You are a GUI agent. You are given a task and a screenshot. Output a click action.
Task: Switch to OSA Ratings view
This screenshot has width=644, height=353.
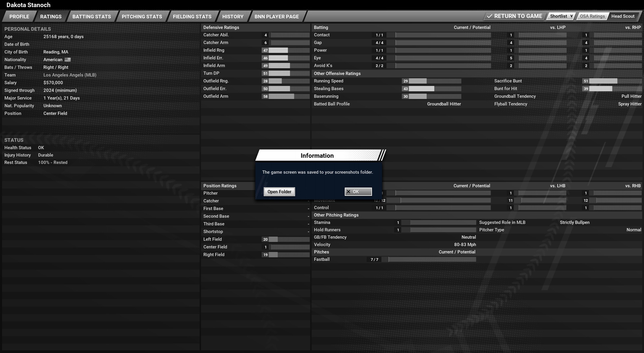click(592, 16)
